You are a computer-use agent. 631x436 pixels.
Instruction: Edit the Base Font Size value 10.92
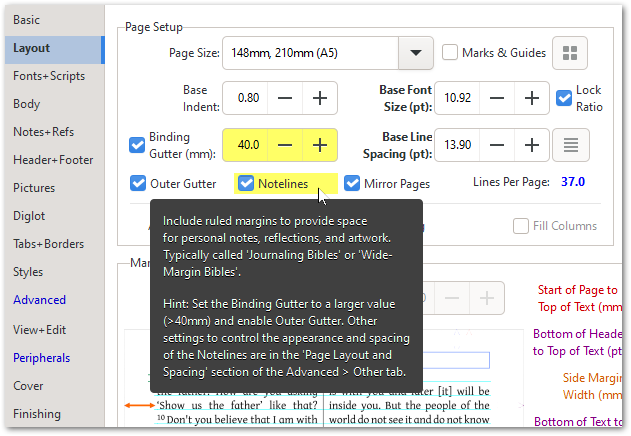tap(458, 98)
